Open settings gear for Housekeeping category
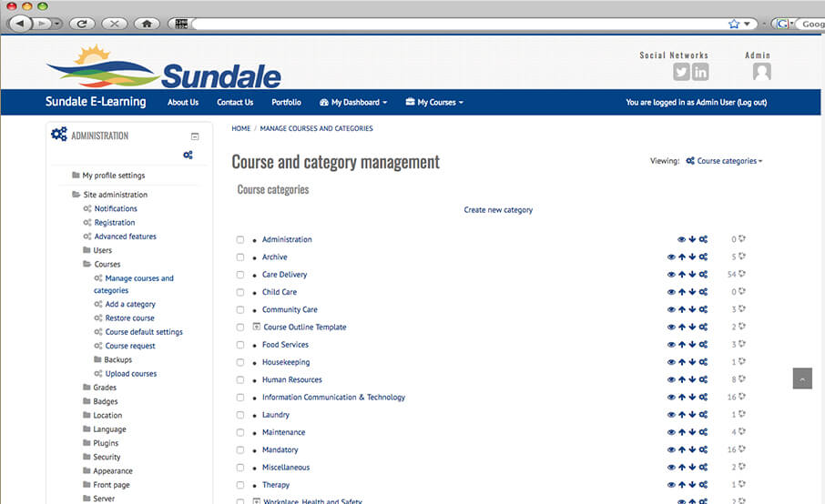Viewport: 825px width, 504px height. click(x=704, y=362)
